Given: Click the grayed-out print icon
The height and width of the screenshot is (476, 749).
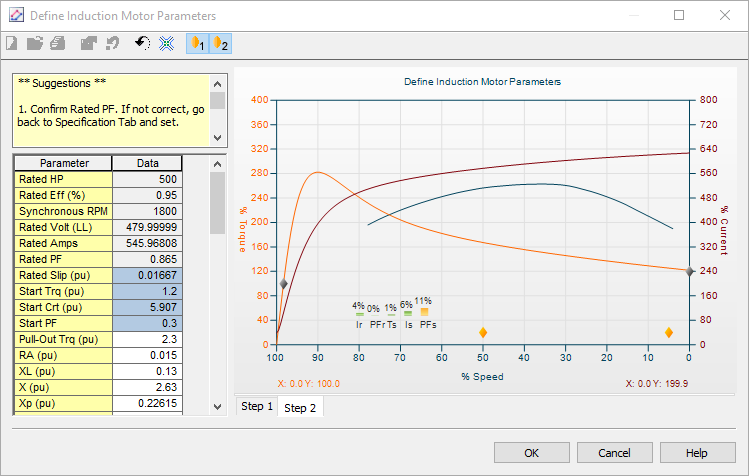Looking at the screenshot, I should [x=58, y=44].
